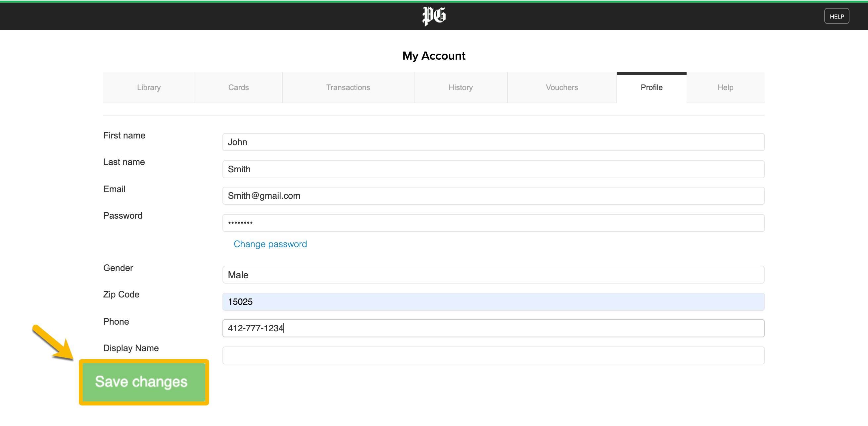868x426 pixels.
Task: Focus the Last name field
Action: [493, 169]
